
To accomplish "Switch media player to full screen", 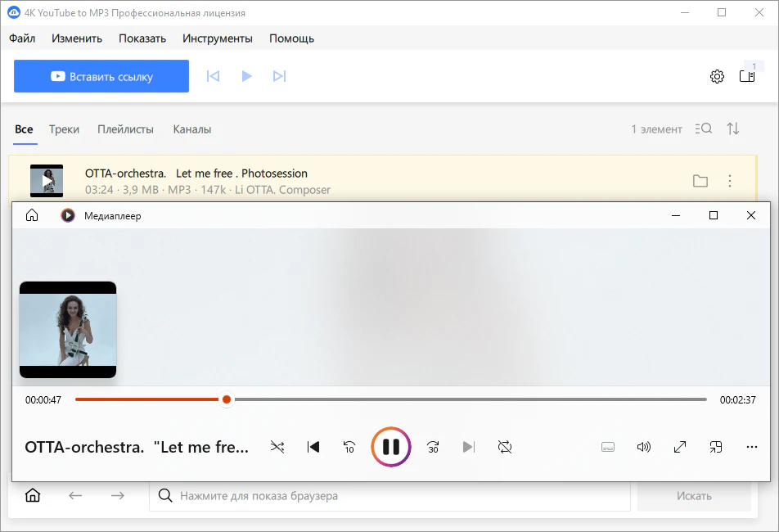I will (x=680, y=447).
